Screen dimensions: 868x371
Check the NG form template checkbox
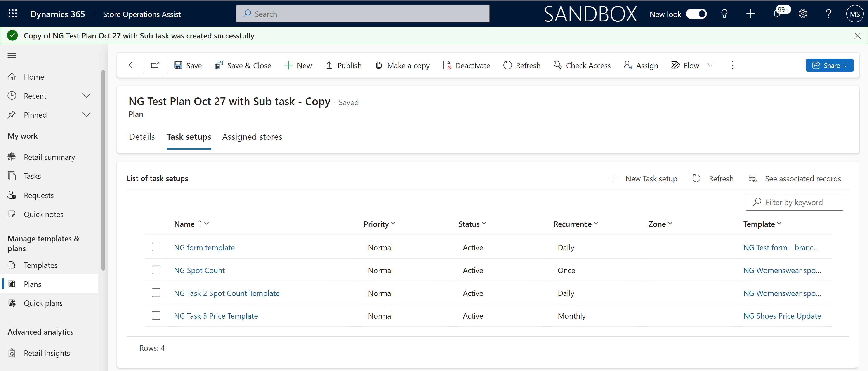click(x=156, y=247)
